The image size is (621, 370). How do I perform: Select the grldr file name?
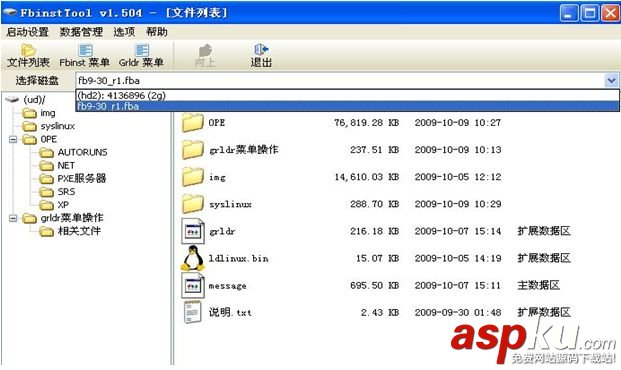pyautogui.click(x=222, y=231)
